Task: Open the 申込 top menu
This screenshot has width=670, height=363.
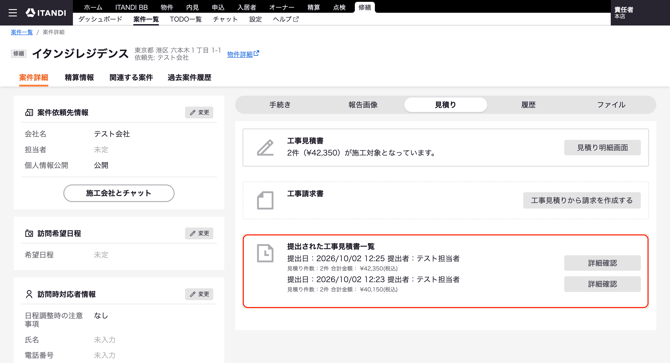Action: tap(218, 7)
